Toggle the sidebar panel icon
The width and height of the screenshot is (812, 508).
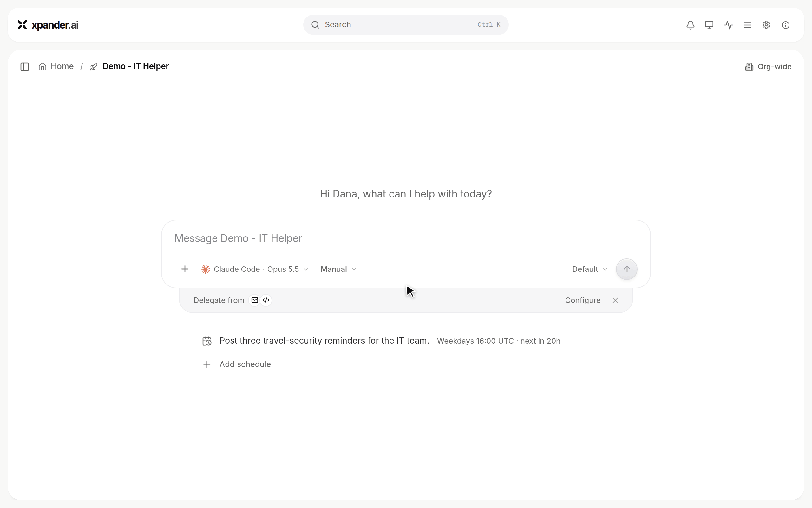pos(25,67)
